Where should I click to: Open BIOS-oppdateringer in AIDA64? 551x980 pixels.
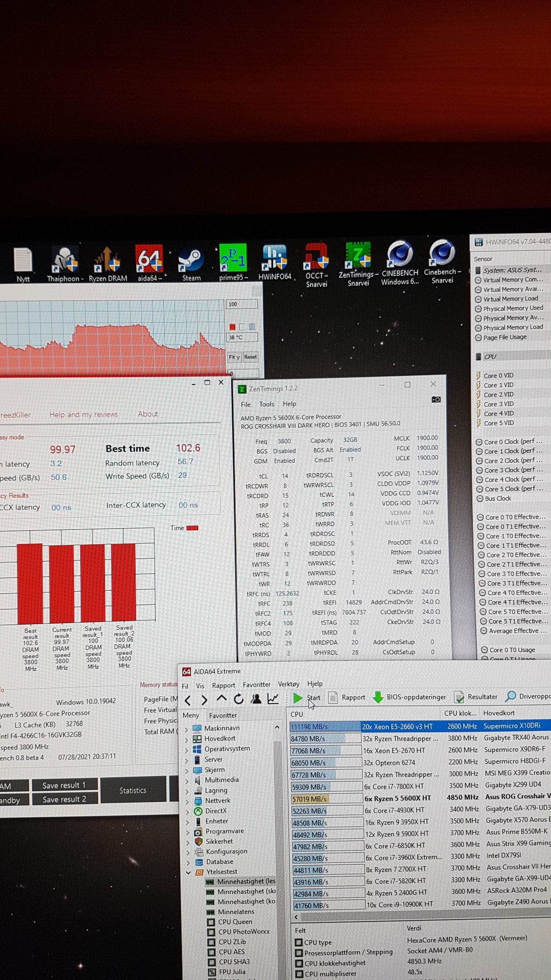410,697
